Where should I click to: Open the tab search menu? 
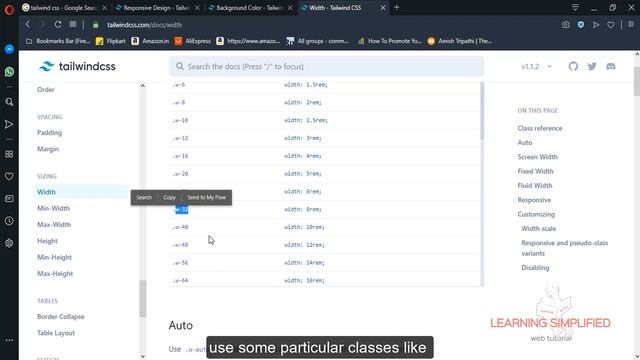575,8
